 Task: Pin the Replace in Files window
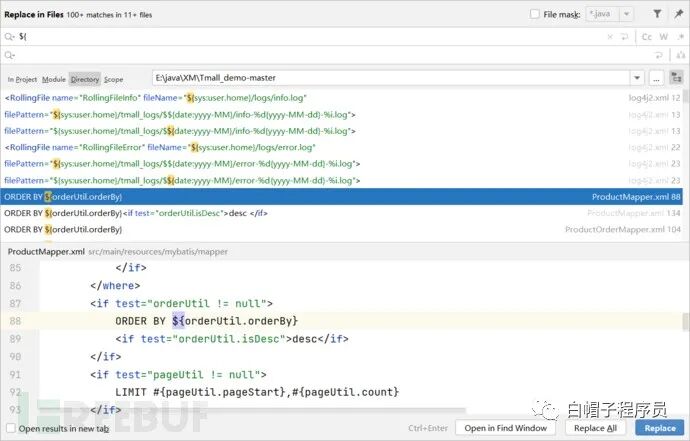tap(679, 14)
